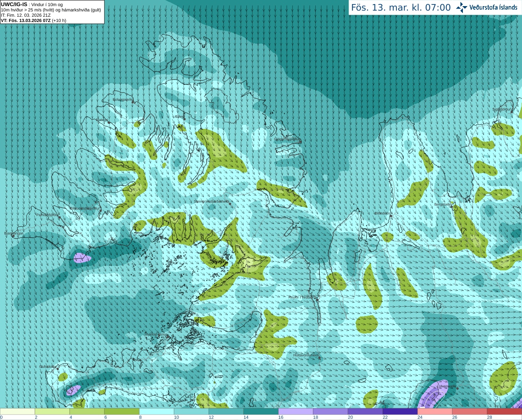Select the Bolungarvík station marker
The image size is (522, 420).
tap(133, 102)
